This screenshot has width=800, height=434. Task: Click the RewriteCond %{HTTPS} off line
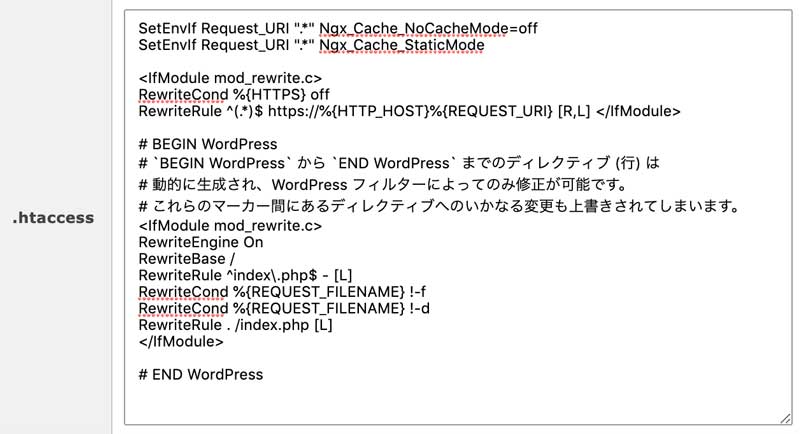pos(234,94)
